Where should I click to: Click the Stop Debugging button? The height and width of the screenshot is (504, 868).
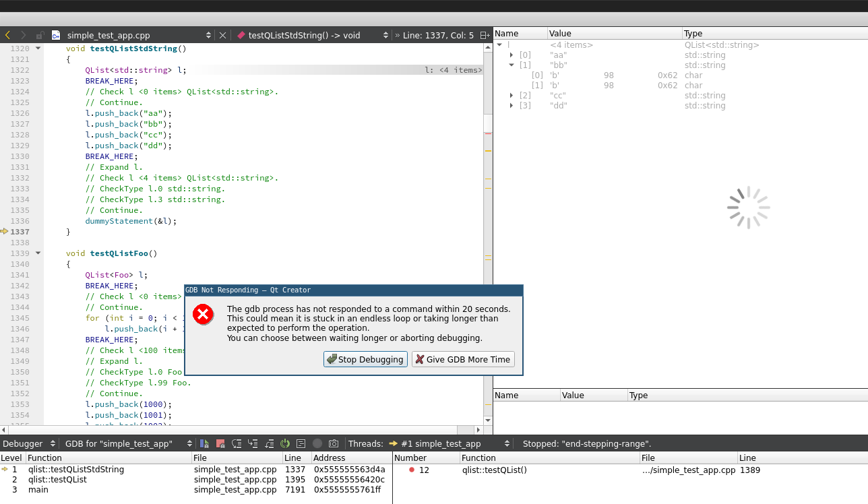(x=365, y=359)
